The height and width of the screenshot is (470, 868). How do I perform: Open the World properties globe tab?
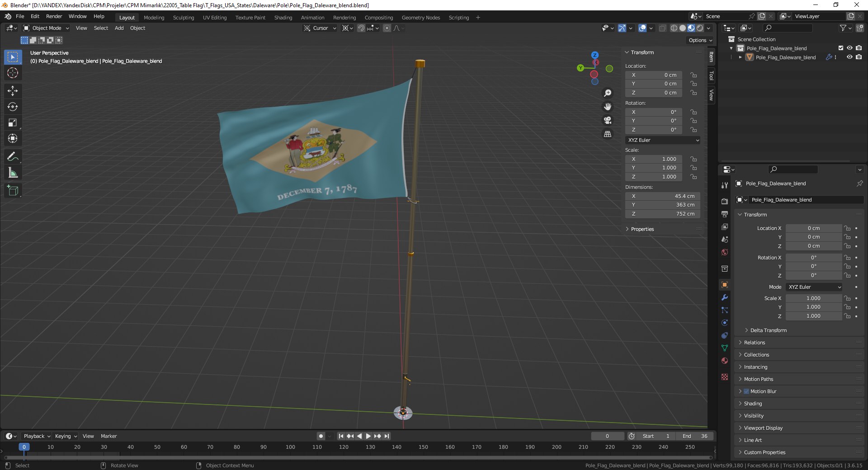coord(725,252)
